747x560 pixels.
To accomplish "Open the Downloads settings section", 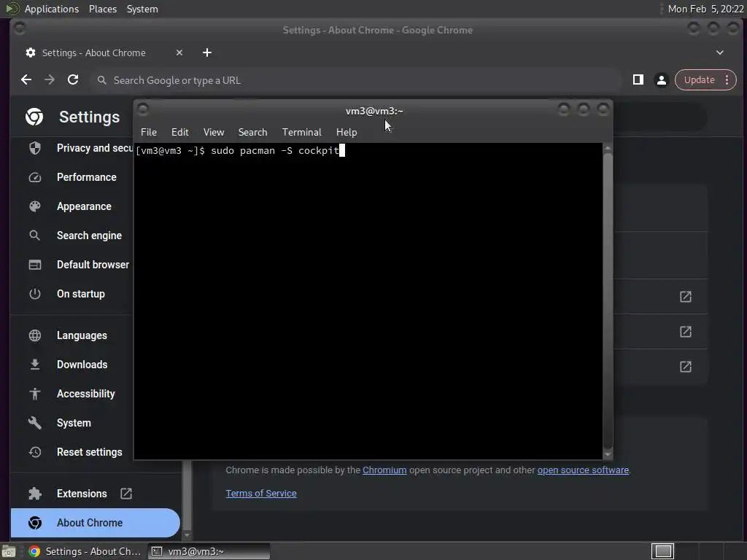I will pyautogui.click(x=82, y=365).
